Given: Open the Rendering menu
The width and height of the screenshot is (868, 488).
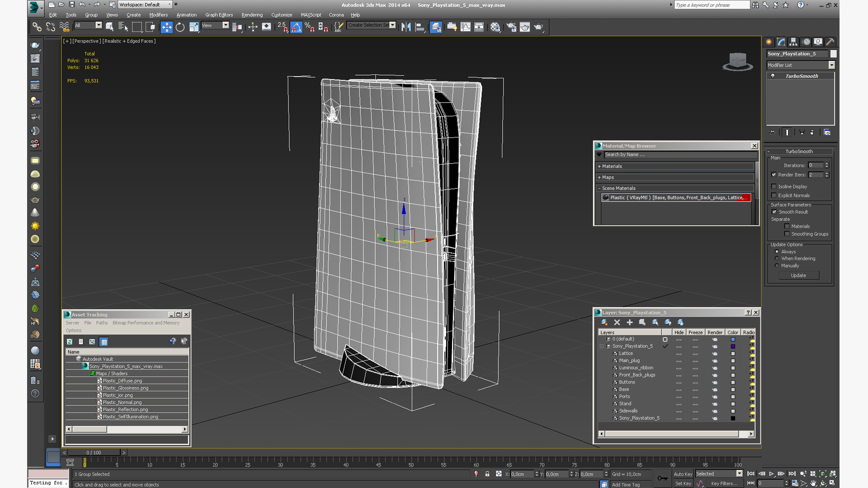Looking at the screenshot, I should [252, 15].
